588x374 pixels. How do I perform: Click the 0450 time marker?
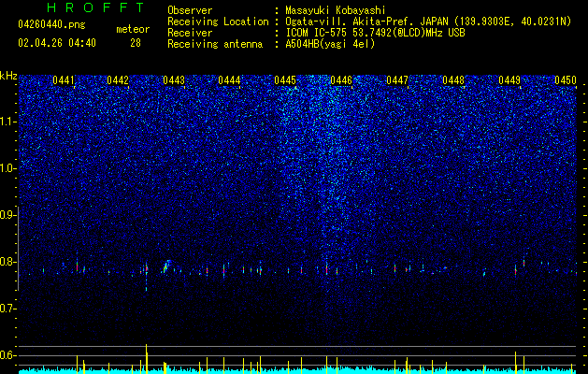[x=566, y=80]
